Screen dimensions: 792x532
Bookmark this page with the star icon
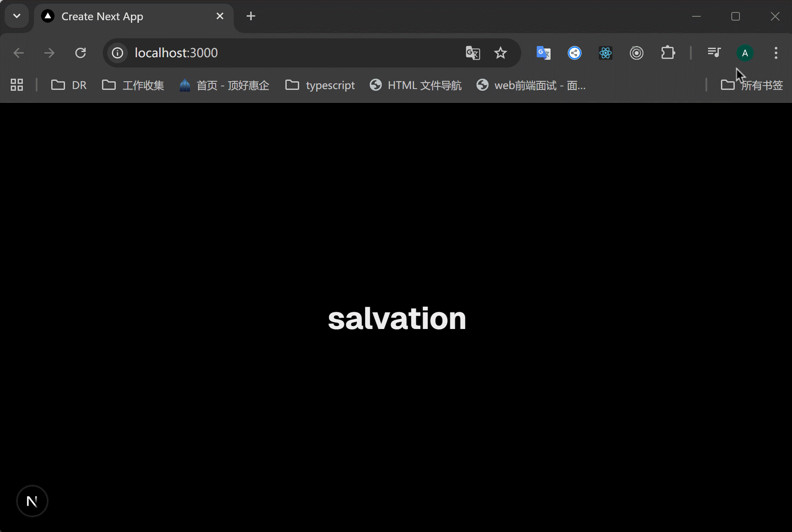(500, 53)
